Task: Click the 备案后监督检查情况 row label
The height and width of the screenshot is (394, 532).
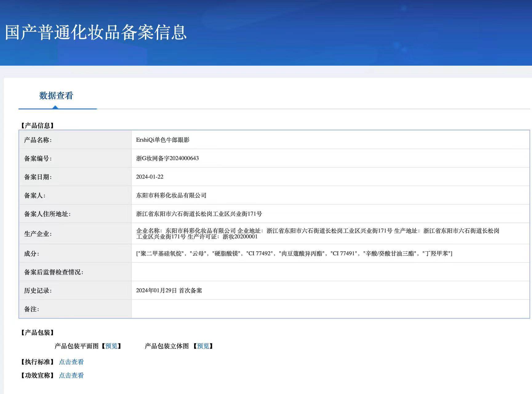Action: click(x=54, y=272)
